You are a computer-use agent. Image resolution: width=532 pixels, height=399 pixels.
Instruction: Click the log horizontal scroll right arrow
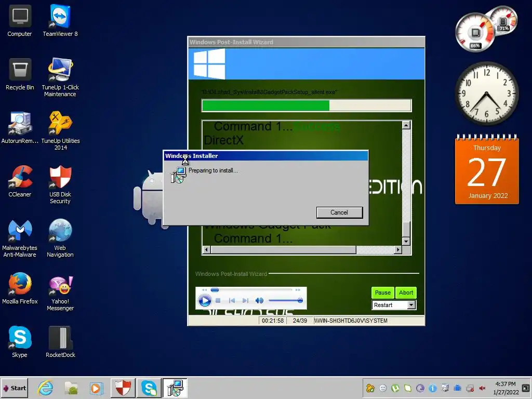(398, 250)
